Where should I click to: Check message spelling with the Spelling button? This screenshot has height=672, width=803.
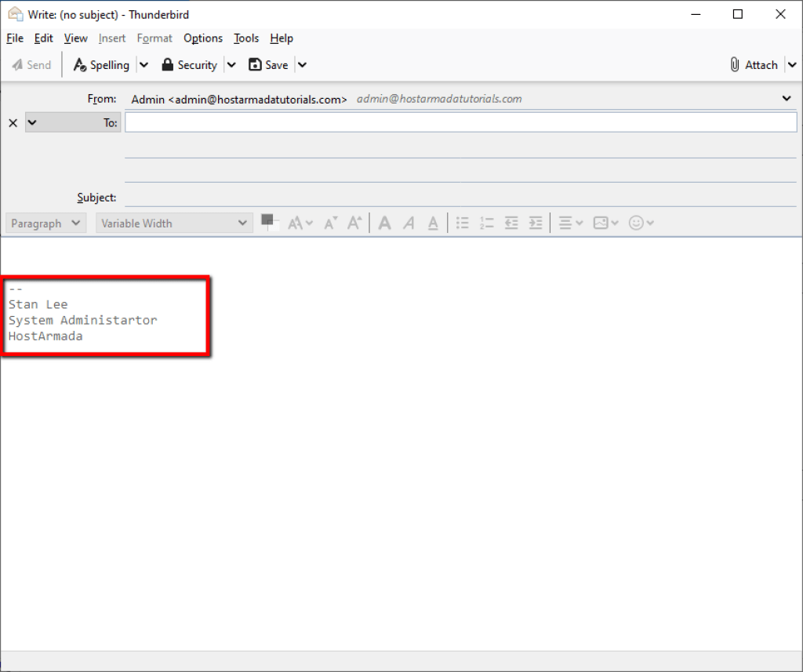point(103,64)
